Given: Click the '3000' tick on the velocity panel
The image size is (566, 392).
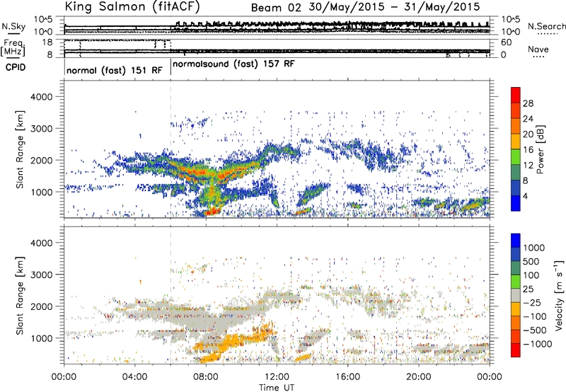Looking at the screenshot, I should point(41,275).
